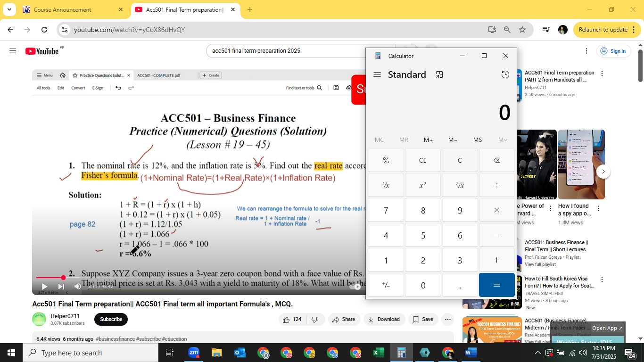
Task: Click Sign in on YouTube
Action: [x=613, y=51]
